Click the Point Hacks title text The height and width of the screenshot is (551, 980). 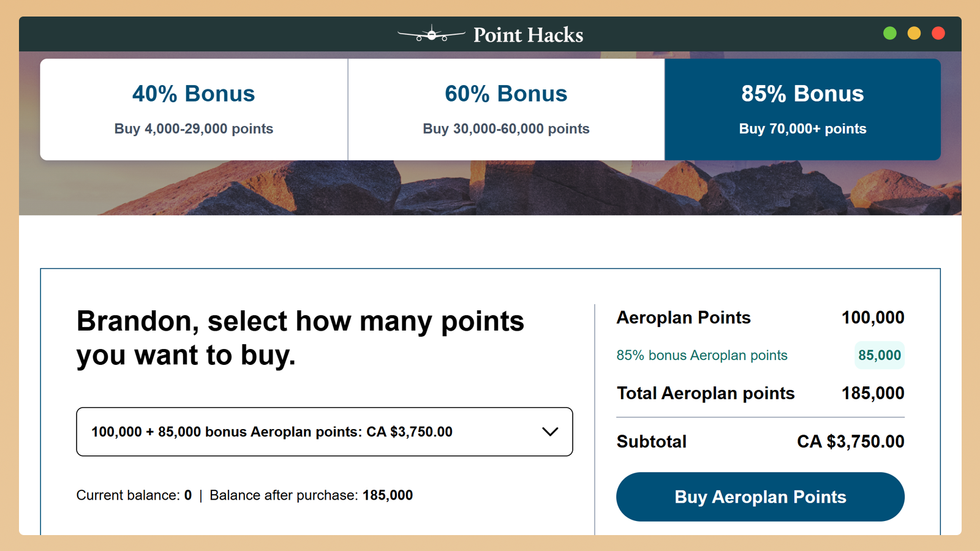pos(528,35)
